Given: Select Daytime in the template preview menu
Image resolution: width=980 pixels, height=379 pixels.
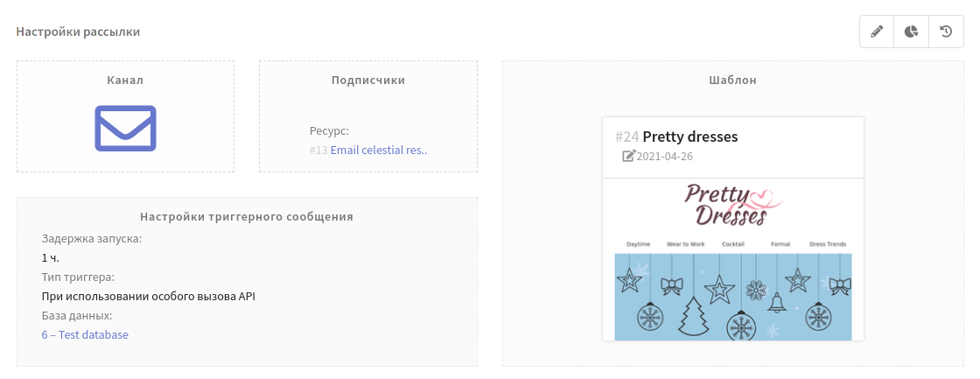Looking at the screenshot, I should click(638, 244).
